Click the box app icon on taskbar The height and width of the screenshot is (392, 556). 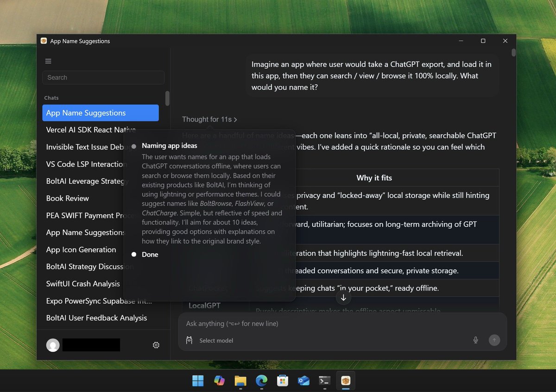pyautogui.click(x=345, y=380)
